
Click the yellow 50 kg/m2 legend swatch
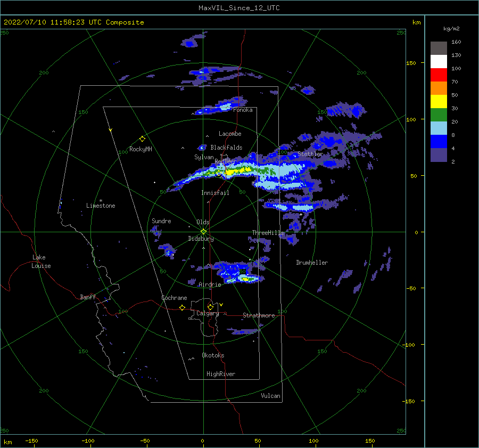click(x=439, y=102)
